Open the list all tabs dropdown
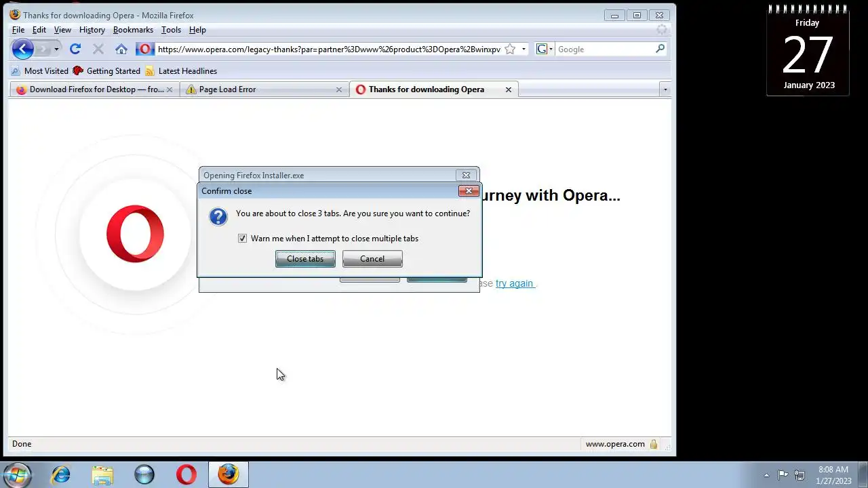Screen dimensions: 868x488 665,89
